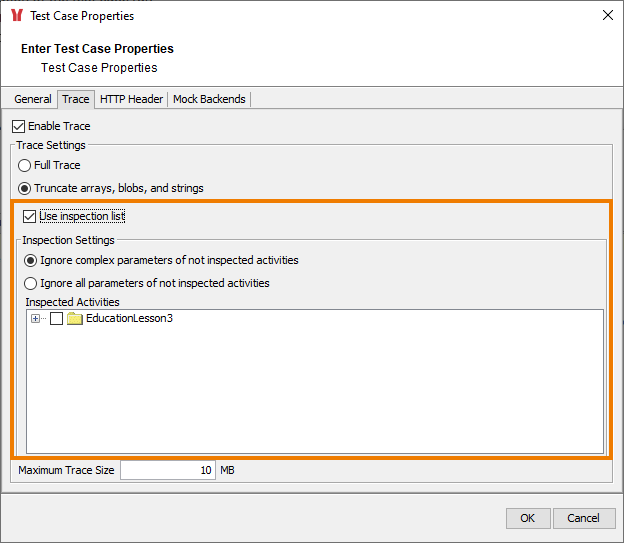Select Truncate arrays, blobs, and strings
The width and height of the screenshot is (624, 543).
pos(25,188)
